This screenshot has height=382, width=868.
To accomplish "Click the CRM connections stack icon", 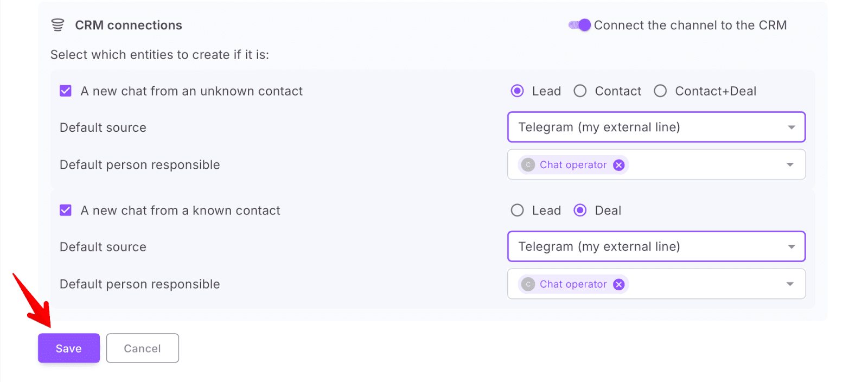I will [58, 25].
